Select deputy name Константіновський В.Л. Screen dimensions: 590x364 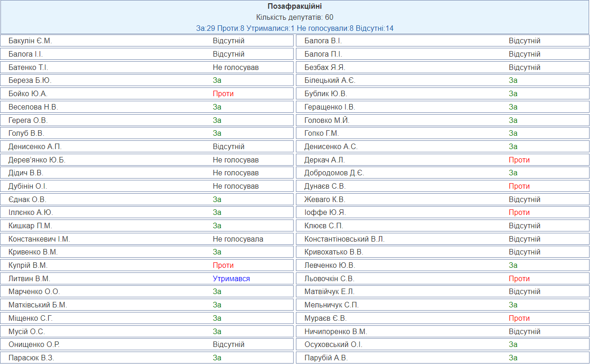[x=344, y=239]
